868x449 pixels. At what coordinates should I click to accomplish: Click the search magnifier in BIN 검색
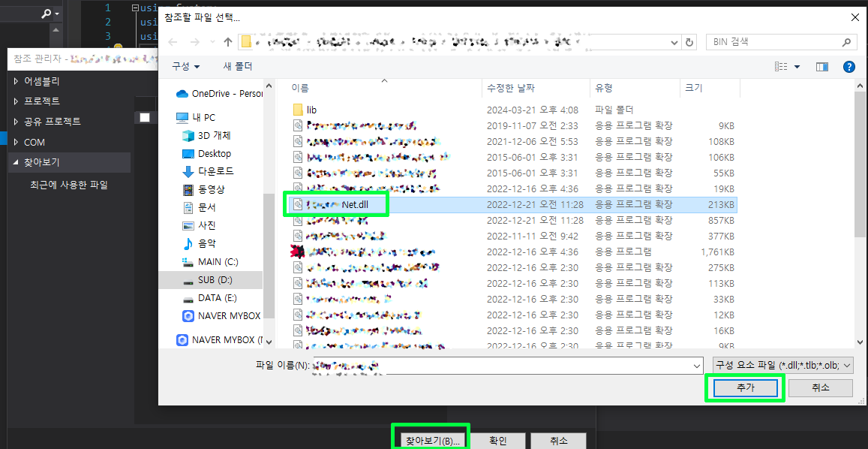(845, 41)
